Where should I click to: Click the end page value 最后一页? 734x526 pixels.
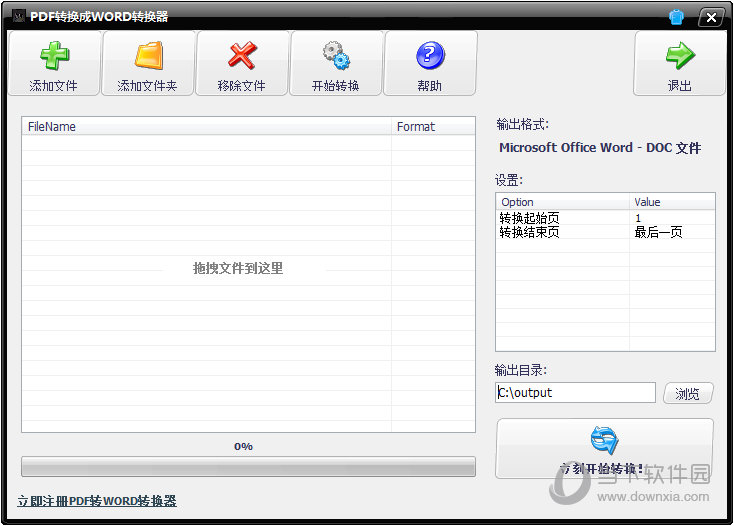[x=658, y=232]
